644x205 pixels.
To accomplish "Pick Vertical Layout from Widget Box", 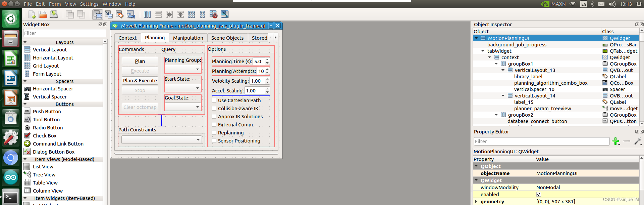I will click(x=50, y=50).
